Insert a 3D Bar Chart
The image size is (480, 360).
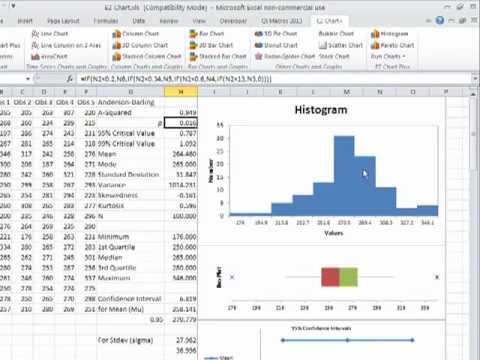pyautogui.click(x=211, y=45)
